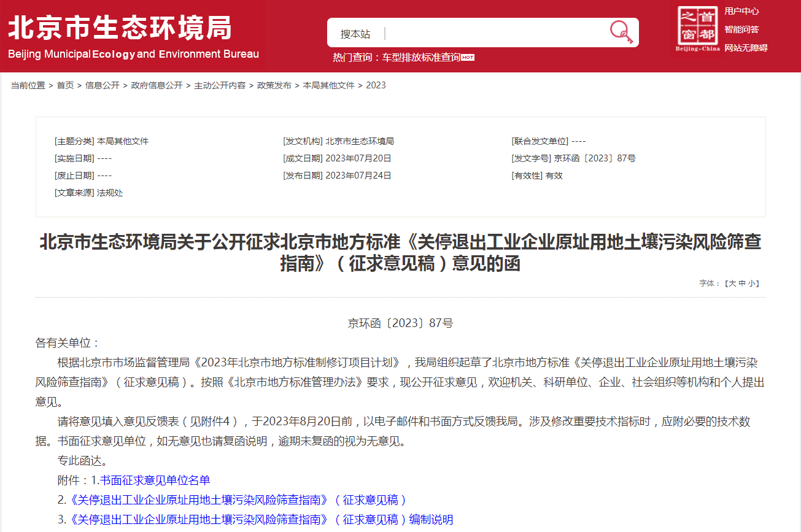Open 政府信息公开 breadcrumb link
This screenshot has height=532, width=801.
[x=157, y=85]
